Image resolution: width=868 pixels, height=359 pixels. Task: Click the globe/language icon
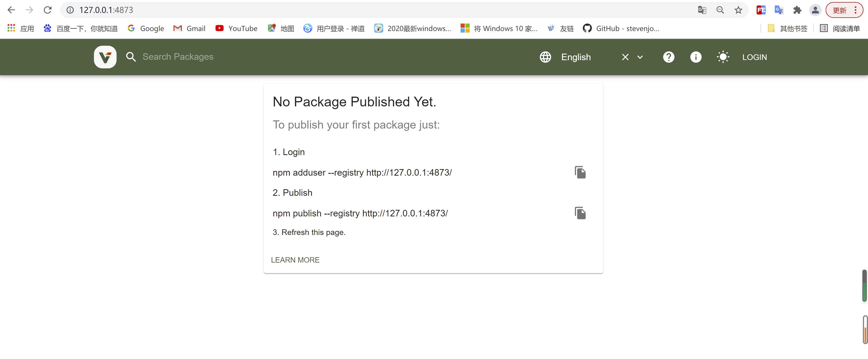(545, 57)
